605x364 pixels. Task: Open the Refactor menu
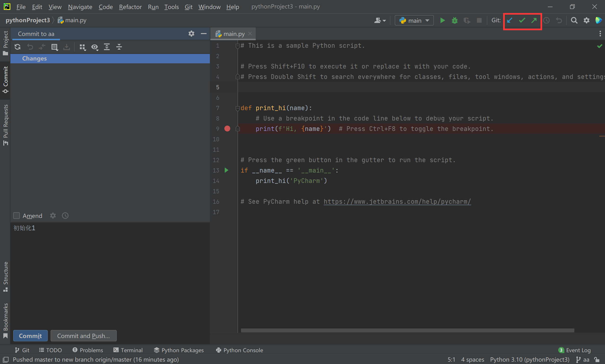pyautogui.click(x=130, y=7)
